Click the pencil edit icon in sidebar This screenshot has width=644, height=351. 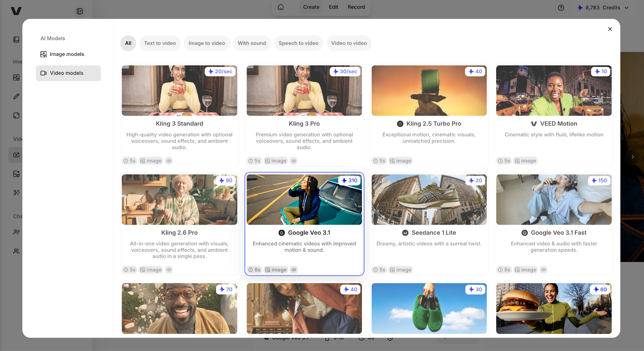[x=16, y=96]
